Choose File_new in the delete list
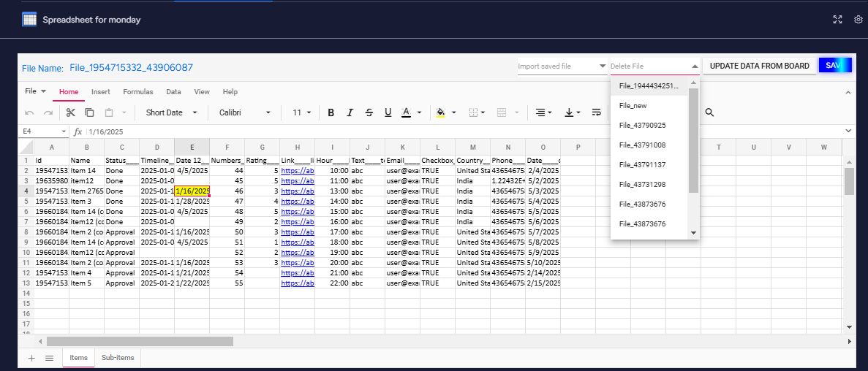 (649, 106)
